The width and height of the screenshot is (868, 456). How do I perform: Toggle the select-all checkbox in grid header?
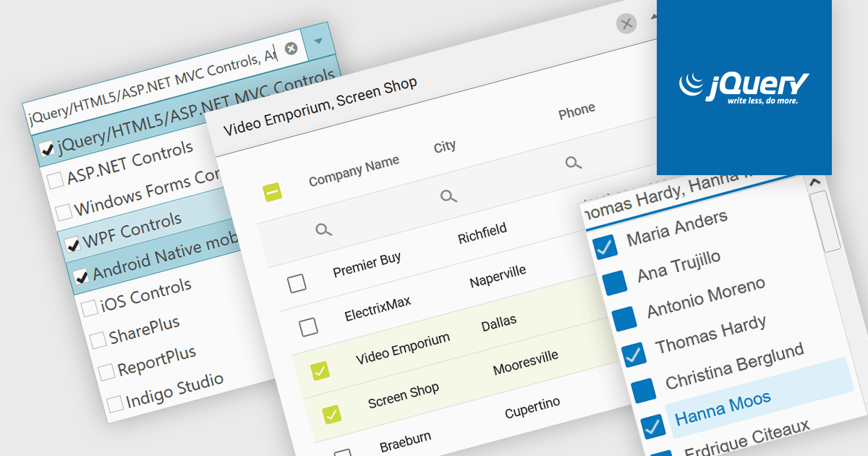[x=272, y=192]
